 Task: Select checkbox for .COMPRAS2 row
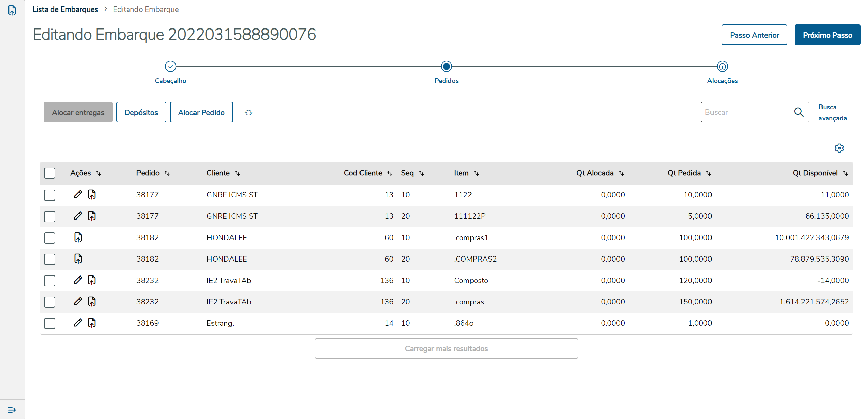[x=50, y=259]
